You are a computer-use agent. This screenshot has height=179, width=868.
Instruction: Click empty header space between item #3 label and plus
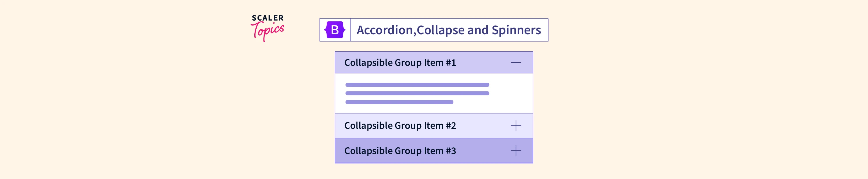coord(483,151)
